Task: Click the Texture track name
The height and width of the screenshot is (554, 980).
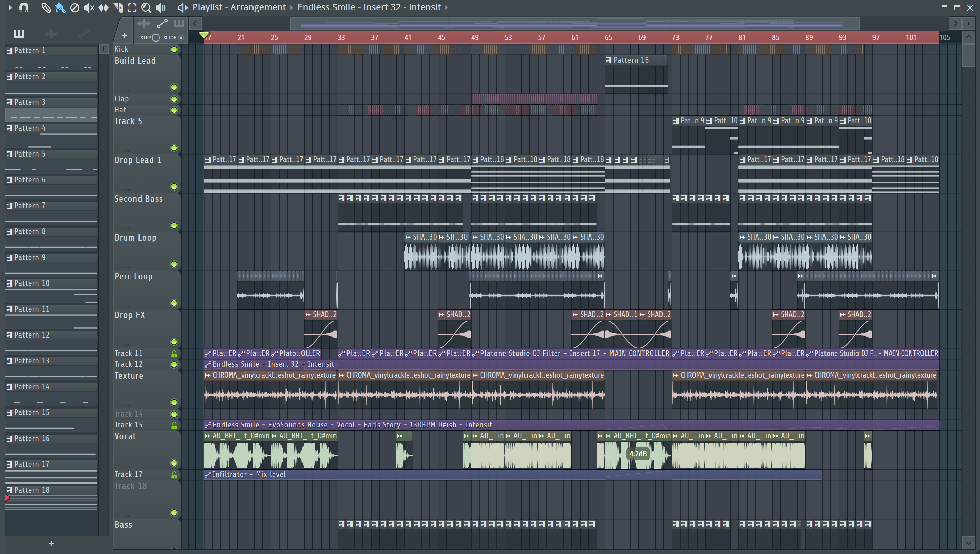Action: click(x=129, y=376)
